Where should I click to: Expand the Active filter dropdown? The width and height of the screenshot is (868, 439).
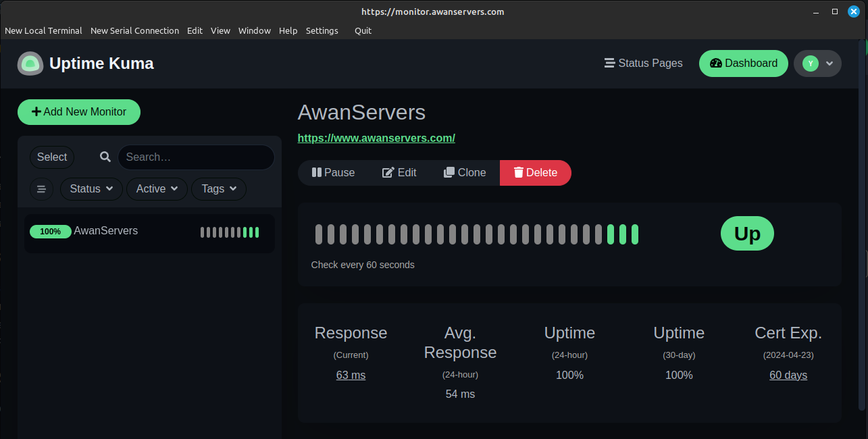point(157,189)
